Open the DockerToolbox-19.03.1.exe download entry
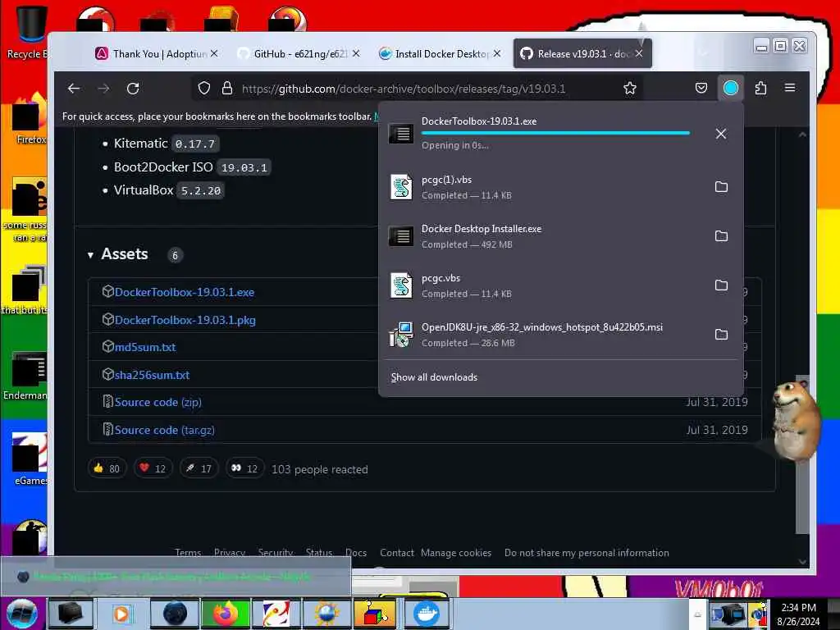Screen dimensions: 840x630 (541, 134)
